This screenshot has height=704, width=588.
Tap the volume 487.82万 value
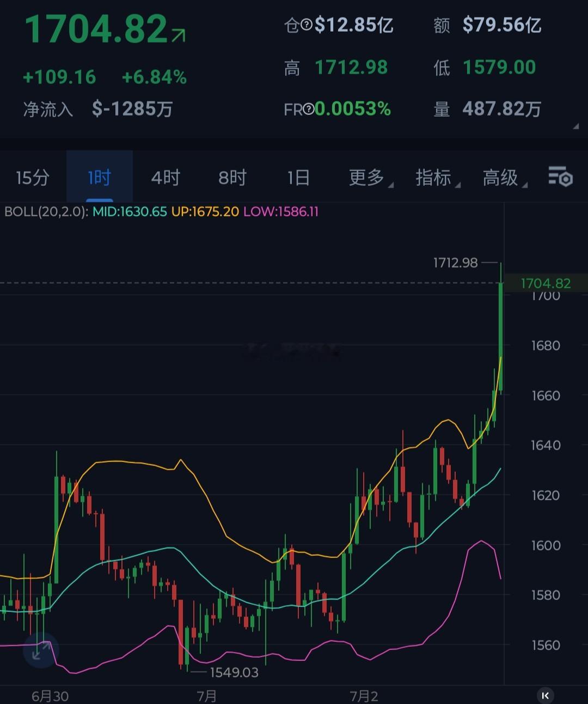502,110
